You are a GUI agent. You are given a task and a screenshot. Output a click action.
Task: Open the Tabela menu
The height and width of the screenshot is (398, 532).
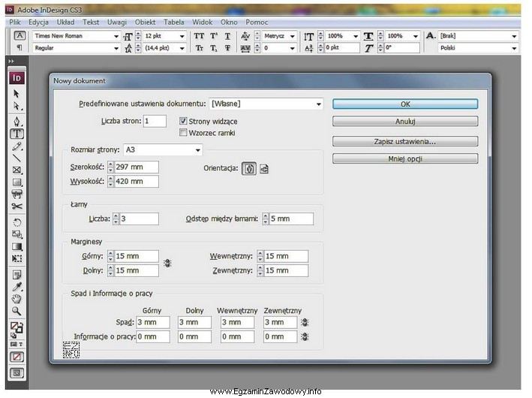coord(174,23)
